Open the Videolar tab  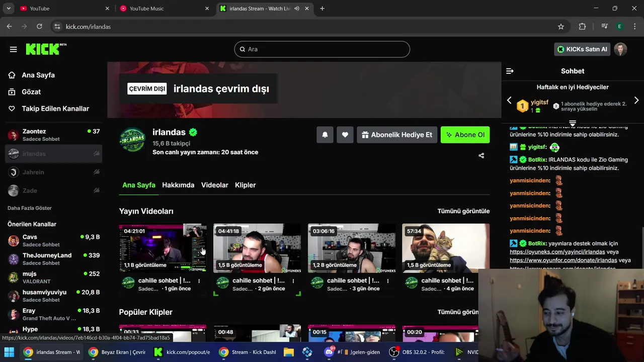coord(215,185)
